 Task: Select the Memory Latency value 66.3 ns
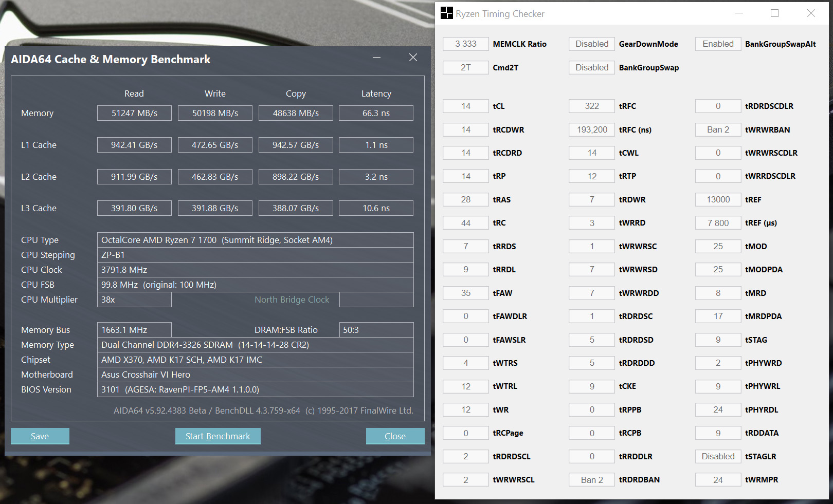coord(376,113)
